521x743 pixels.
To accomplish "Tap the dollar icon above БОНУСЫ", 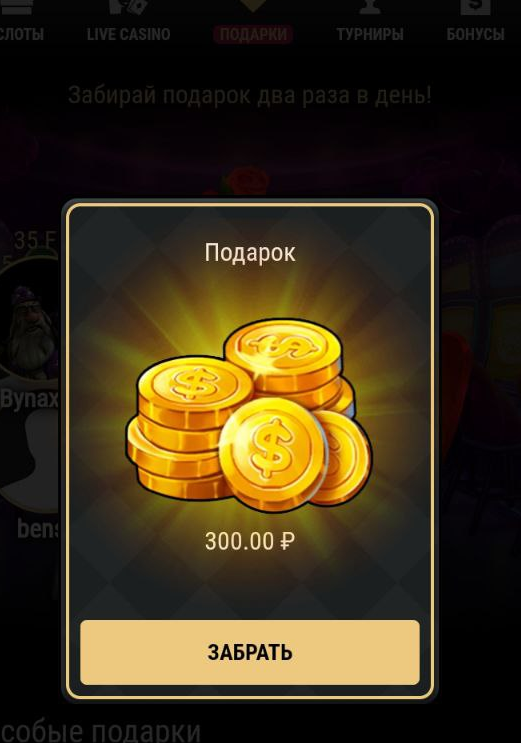I will coord(475,7).
